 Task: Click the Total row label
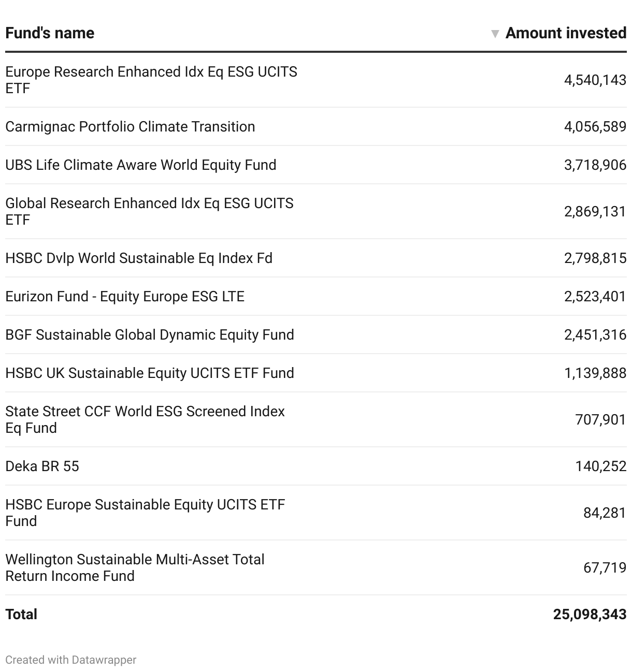coord(21,615)
